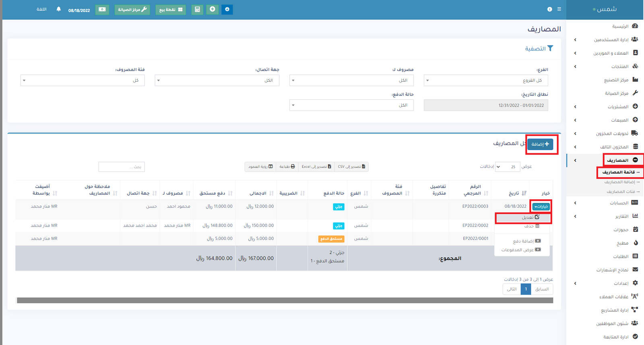Toggle the hamburger sidebar menu icon
This screenshot has width=644, height=345.
[x=559, y=9]
